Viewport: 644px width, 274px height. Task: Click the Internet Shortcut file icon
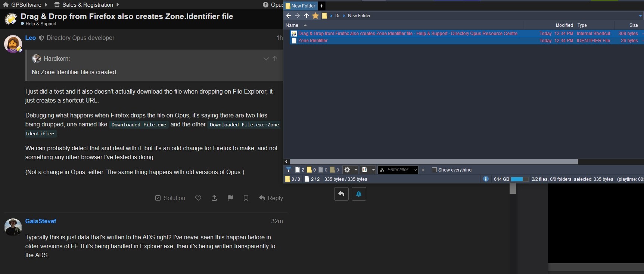coord(294,34)
